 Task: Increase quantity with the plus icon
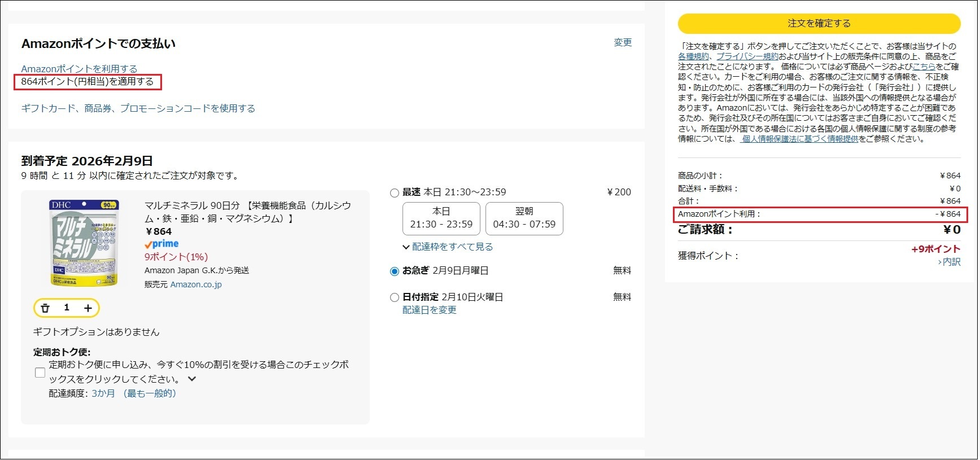[88, 308]
